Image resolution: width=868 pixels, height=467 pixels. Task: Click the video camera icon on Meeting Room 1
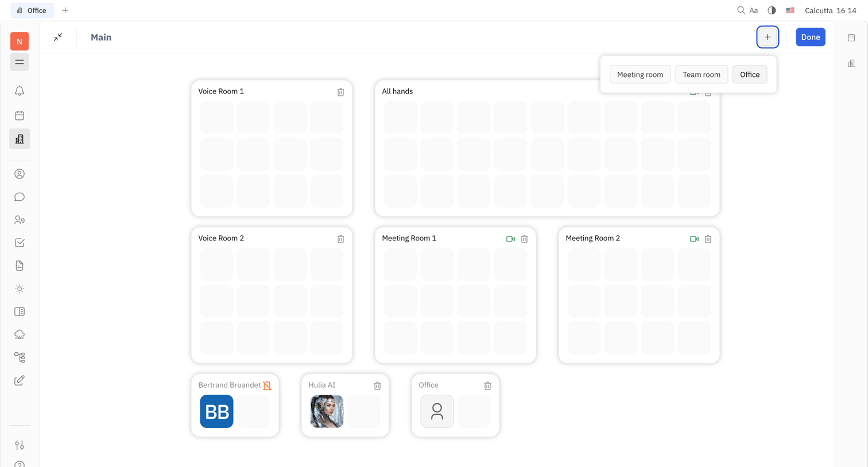[x=510, y=239]
